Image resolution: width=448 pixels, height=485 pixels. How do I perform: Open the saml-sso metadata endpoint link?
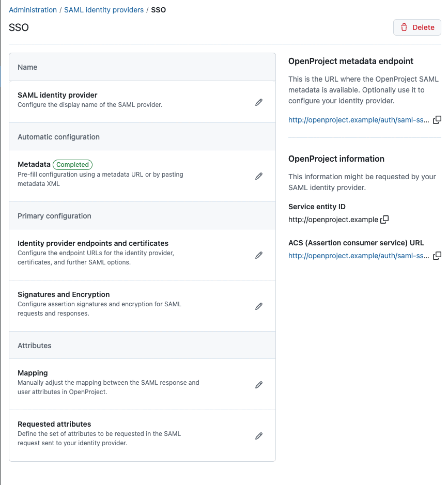pyautogui.click(x=358, y=119)
